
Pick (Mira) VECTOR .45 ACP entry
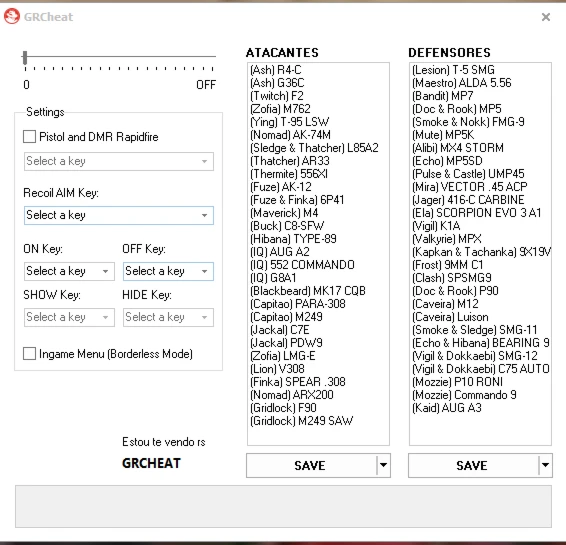[470, 187]
